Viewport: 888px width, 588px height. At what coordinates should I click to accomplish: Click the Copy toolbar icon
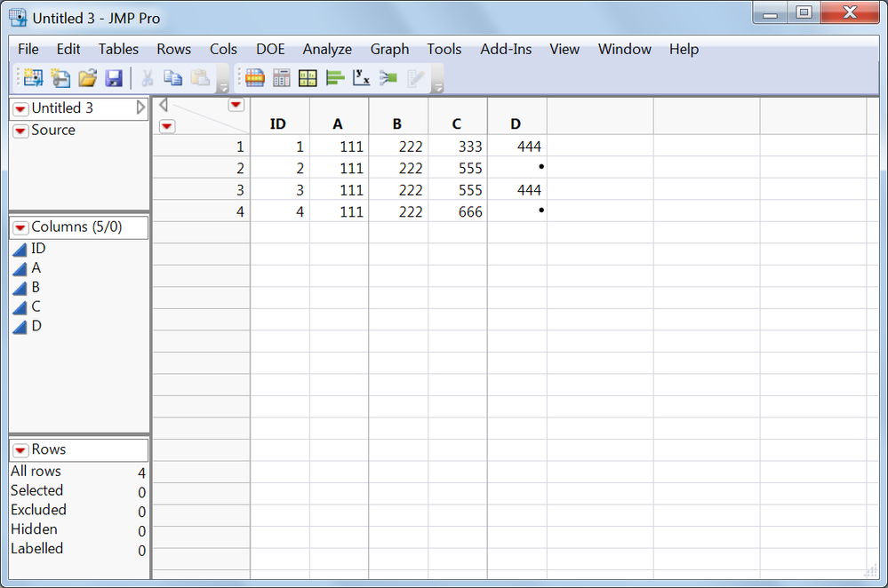tap(172, 77)
